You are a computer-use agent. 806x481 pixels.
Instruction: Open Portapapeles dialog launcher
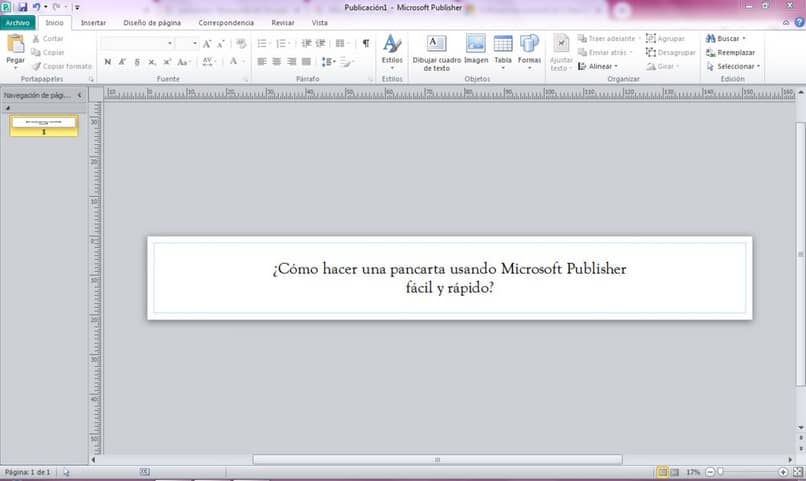pyautogui.click(x=91, y=80)
